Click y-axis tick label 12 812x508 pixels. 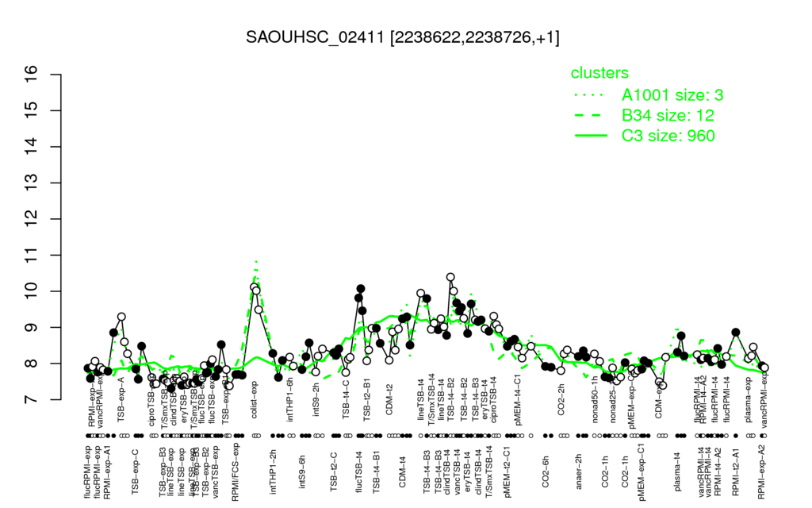[32, 219]
